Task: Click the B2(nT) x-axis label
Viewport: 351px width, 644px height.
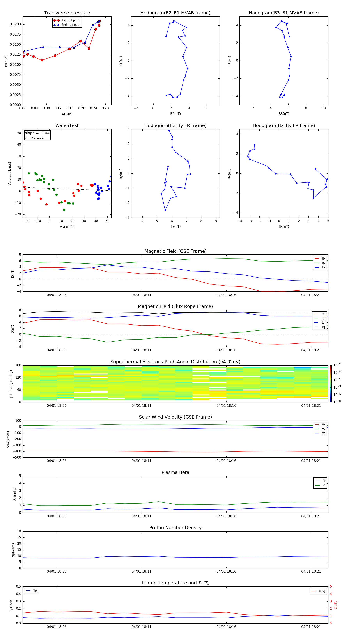Action: tap(175, 114)
